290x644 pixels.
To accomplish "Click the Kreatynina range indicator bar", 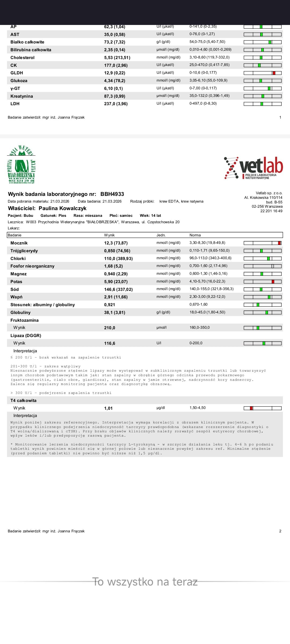I will click(x=263, y=96).
